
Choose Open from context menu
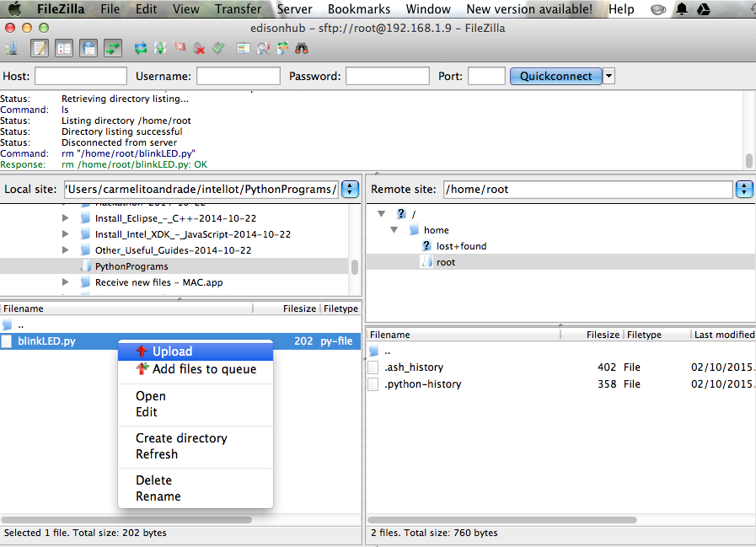[196, 396]
